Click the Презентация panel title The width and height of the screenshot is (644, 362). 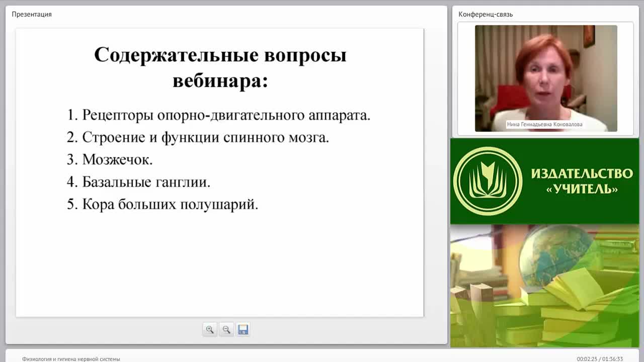(32, 14)
